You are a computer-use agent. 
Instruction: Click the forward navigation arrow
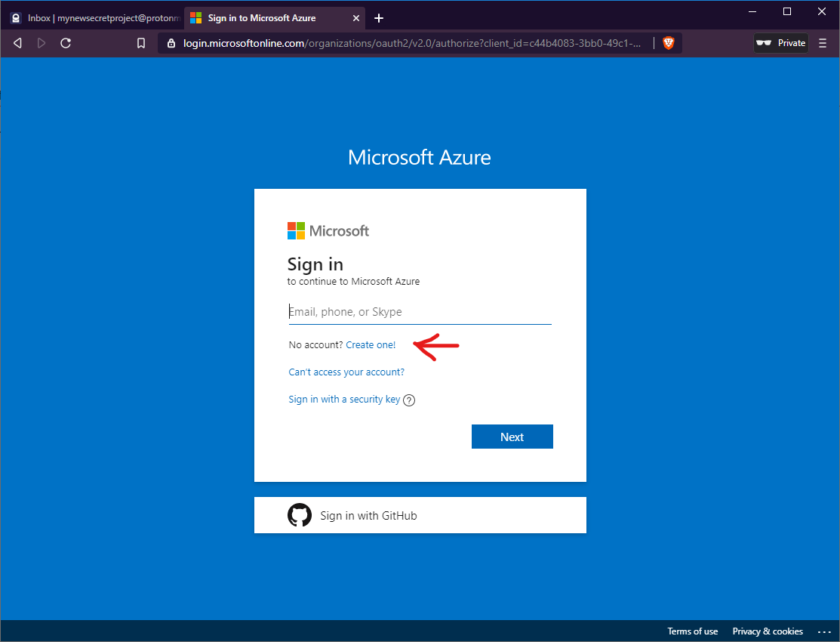click(x=42, y=43)
